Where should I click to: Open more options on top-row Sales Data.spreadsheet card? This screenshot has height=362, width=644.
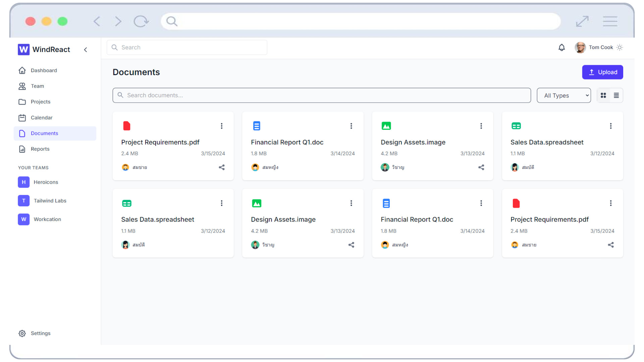[611, 126]
